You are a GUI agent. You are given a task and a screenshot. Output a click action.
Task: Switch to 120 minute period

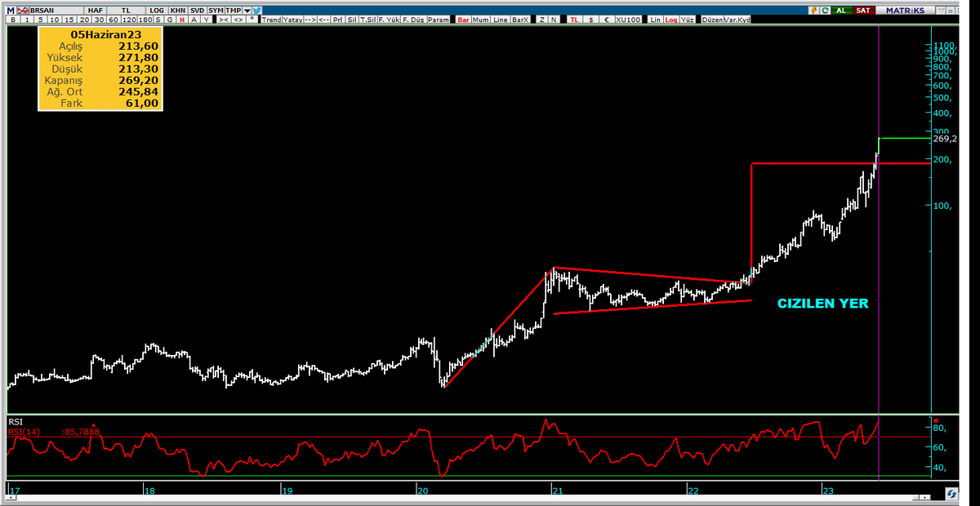(x=129, y=20)
